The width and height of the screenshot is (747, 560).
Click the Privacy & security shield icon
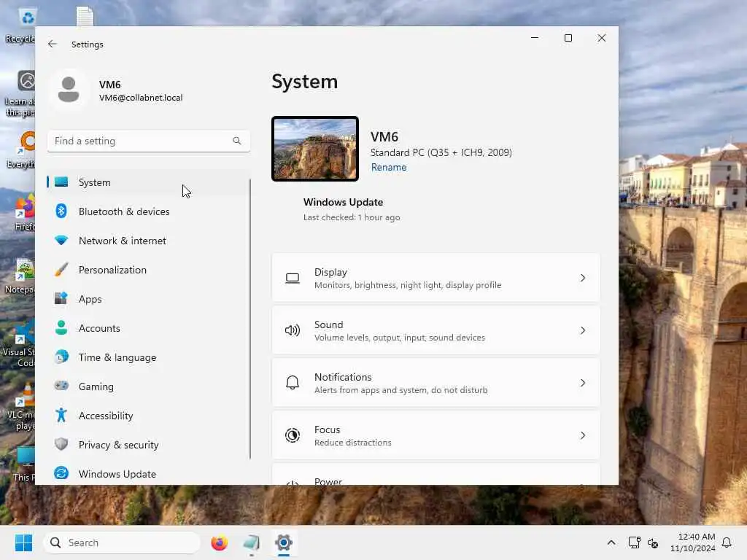coord(61,444)
